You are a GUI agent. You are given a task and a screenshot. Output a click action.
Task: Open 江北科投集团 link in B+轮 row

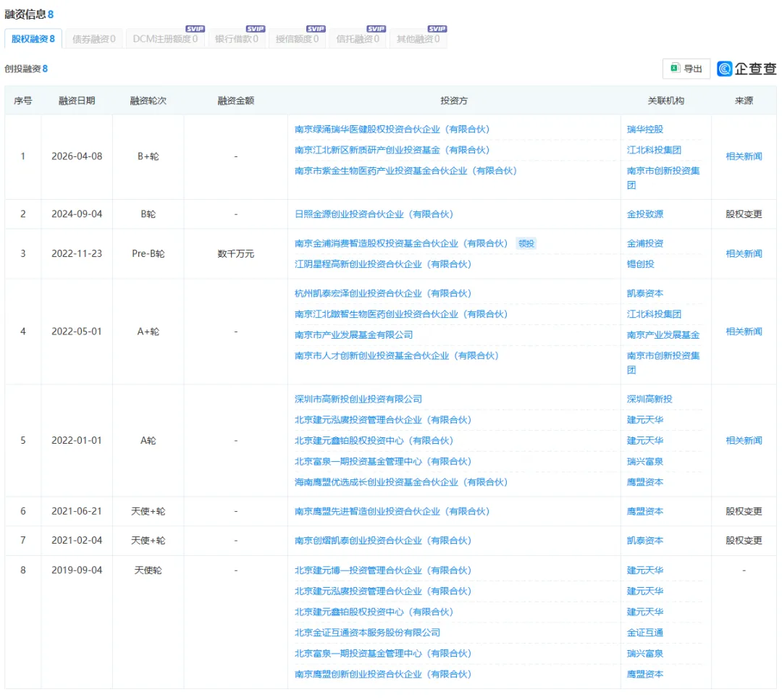[x=654, y=150]
